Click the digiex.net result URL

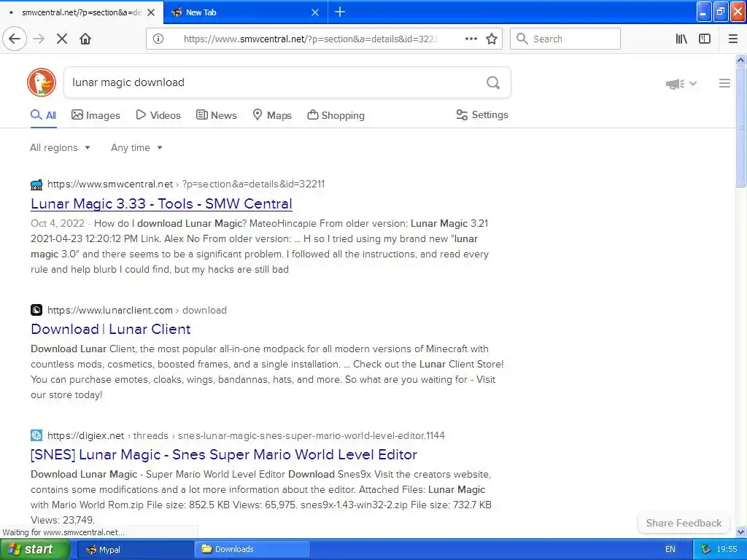click(246, 435)
